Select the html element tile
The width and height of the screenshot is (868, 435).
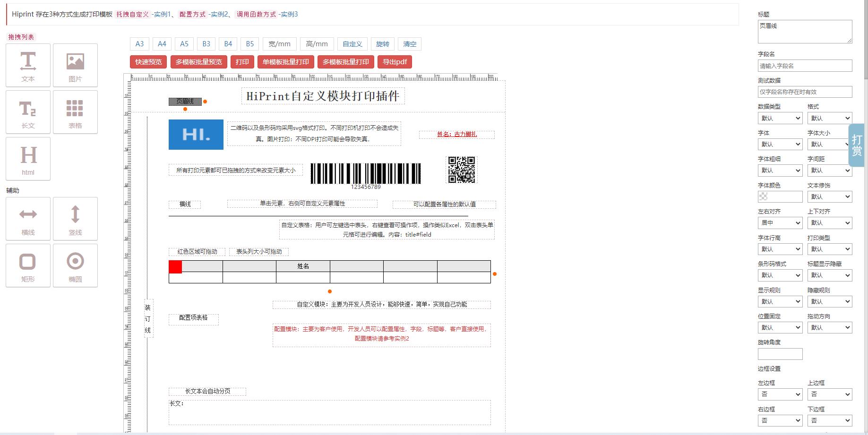tap(28, 159)
